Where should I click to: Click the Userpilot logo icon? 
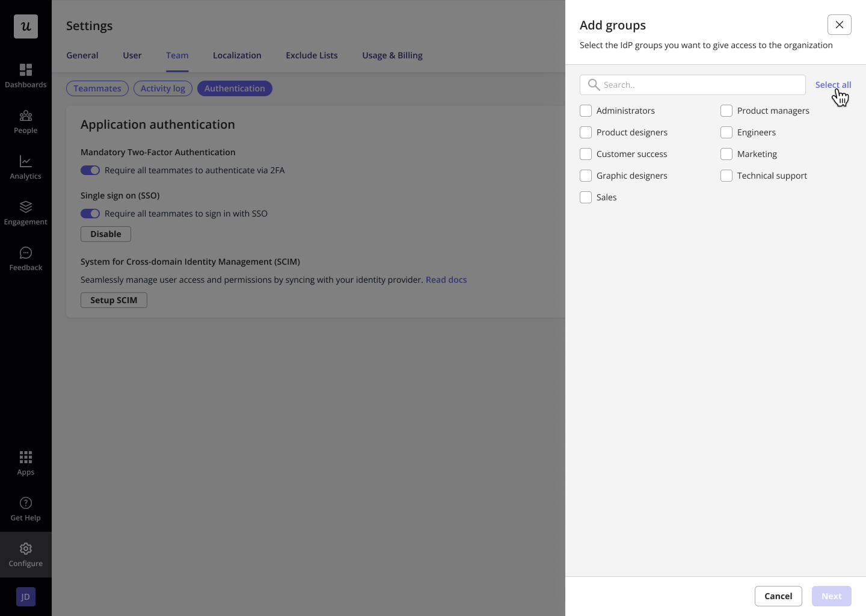pyautogui.click(x=26, y=26)
